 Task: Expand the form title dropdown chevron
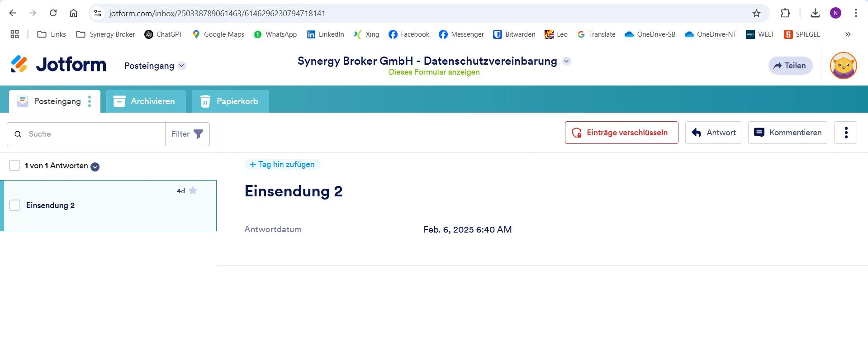pyautogui.click(x=566, y=61)
